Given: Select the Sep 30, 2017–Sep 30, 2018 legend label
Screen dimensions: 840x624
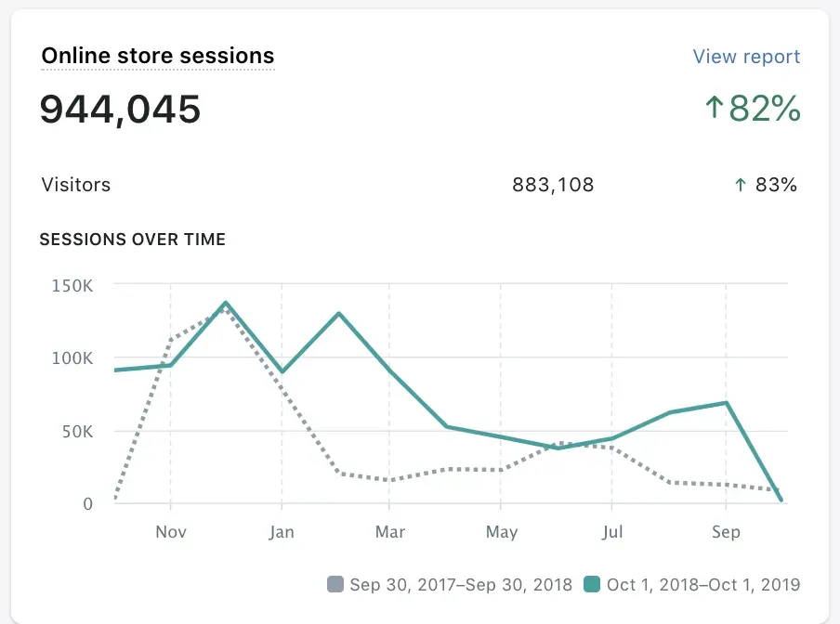Looking at the screenshot, I should [461, 584].
